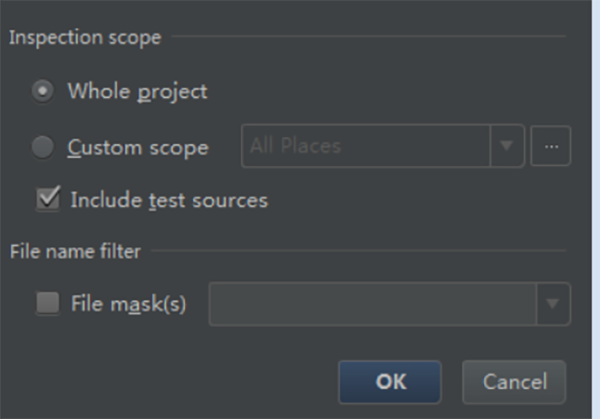Select the Whole project radio button

[42, 91]
